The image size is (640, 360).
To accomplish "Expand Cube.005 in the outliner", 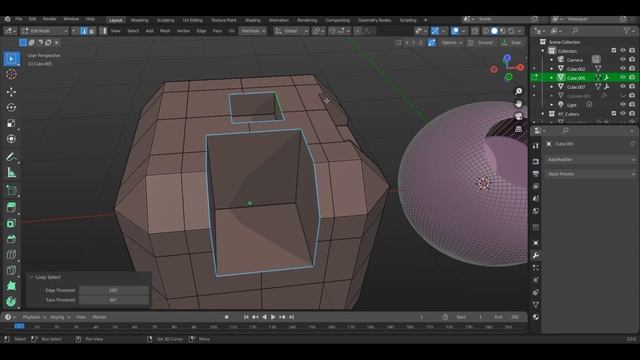I will pyautogui.click(x=551, y=78).
